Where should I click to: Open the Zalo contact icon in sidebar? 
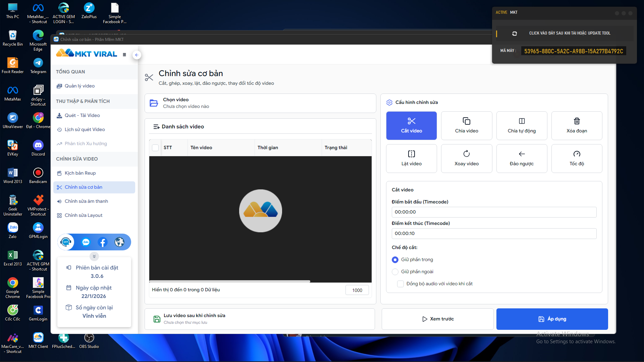[86, 242]
